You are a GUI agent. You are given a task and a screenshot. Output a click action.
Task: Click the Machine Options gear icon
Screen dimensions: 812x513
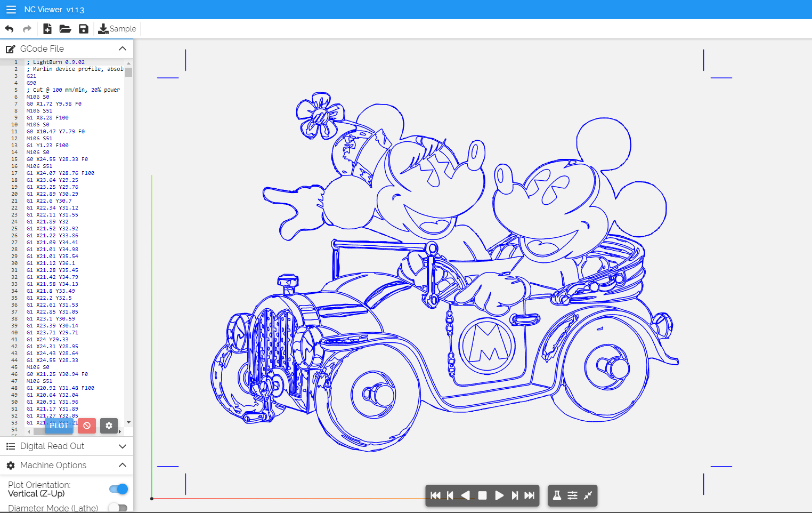[10, 466]
